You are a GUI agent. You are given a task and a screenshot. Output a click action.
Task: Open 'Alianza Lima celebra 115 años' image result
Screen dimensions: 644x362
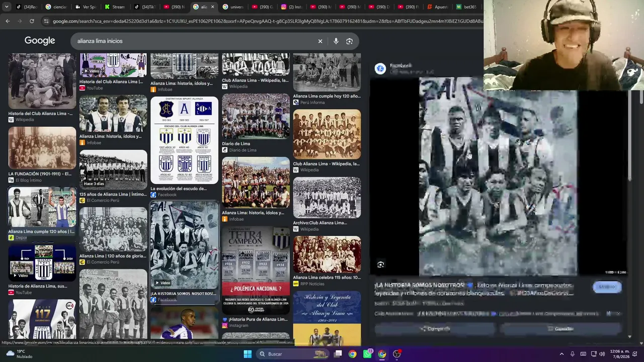[x=327, y=254]
